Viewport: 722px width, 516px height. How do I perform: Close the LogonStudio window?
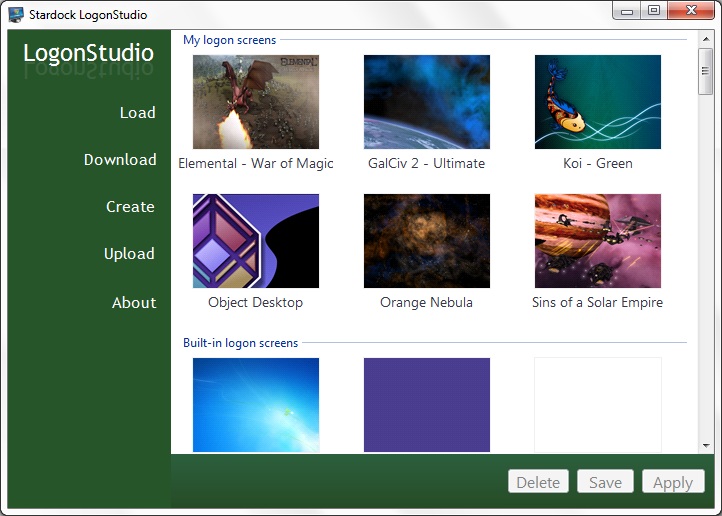(691, 11)
